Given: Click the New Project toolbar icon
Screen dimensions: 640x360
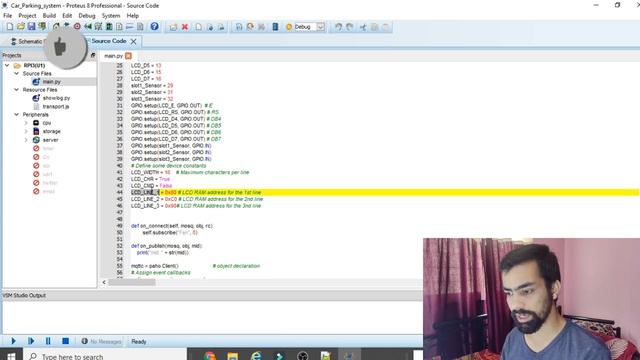Looking at the screenshot, I should click(9, 27).
